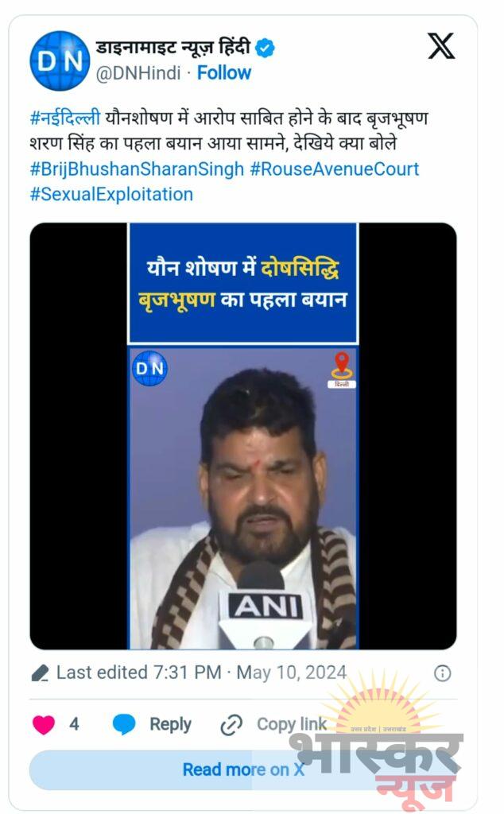Open the #BrijBhushanSharanSingh hashtag
Image resolution: width=504 pixels, height=814 pixels.
[137, 169]
